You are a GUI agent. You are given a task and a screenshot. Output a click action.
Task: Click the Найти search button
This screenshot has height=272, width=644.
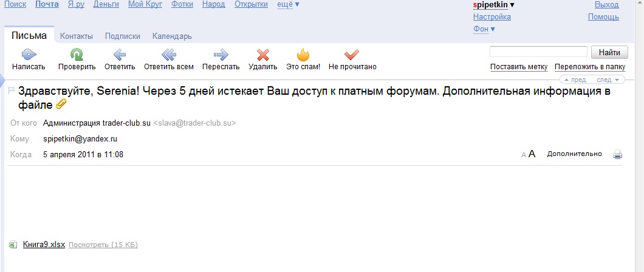[609, 52]
